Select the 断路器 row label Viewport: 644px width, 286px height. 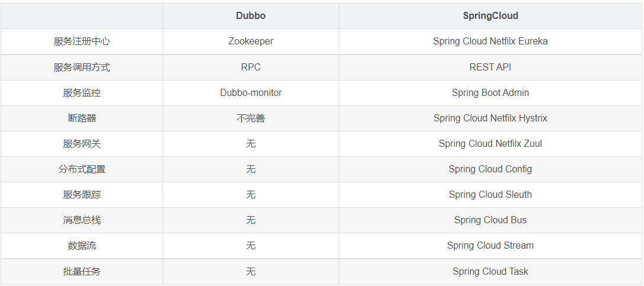(82, 118)
